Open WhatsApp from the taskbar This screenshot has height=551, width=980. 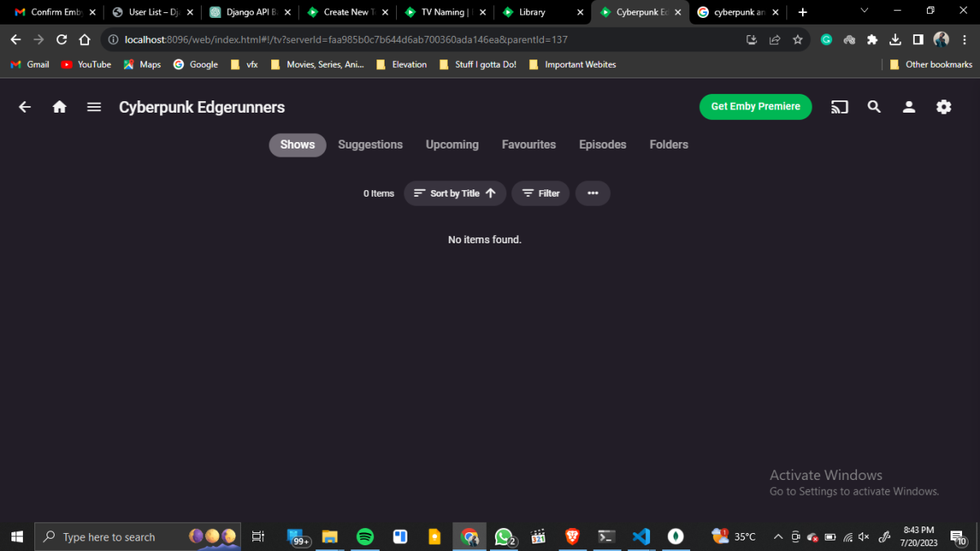click(x=504, y=536)
